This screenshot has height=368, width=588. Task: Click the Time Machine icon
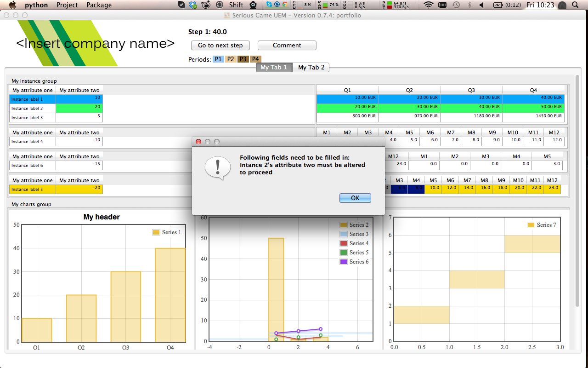(x=456, y=5)
